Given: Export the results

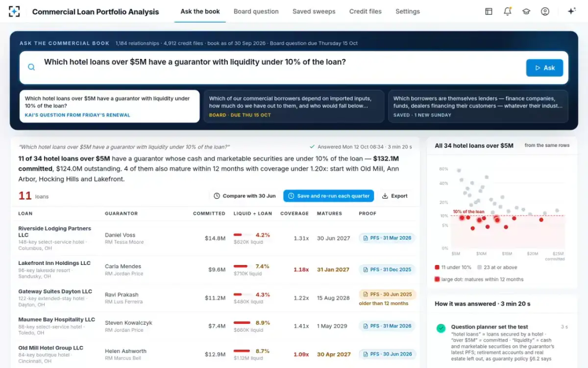Looking at the screenshot, I should click(394, 196).
